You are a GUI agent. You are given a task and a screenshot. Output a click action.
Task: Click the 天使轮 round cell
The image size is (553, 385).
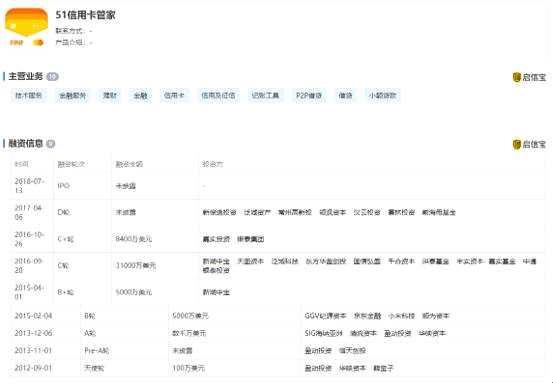point(95,368)
